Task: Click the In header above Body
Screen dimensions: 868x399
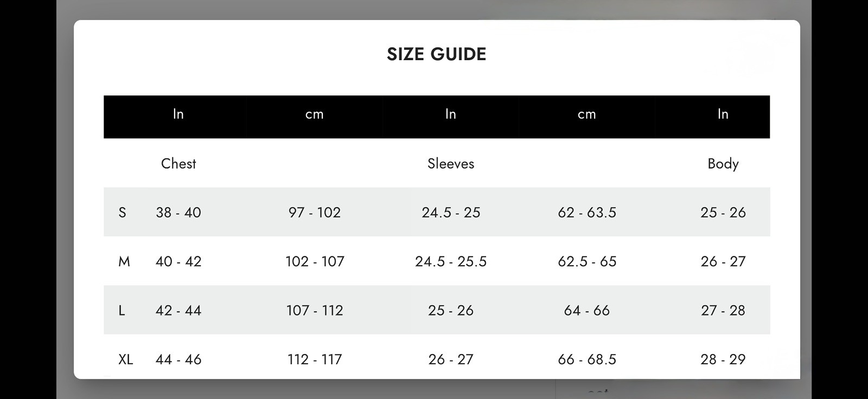Action: pyautogui.click(x=723, y=114)
